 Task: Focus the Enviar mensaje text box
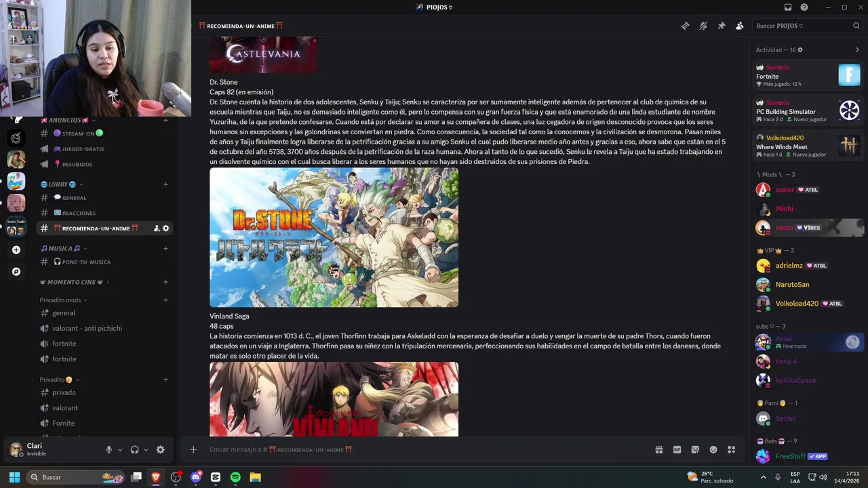427,449
